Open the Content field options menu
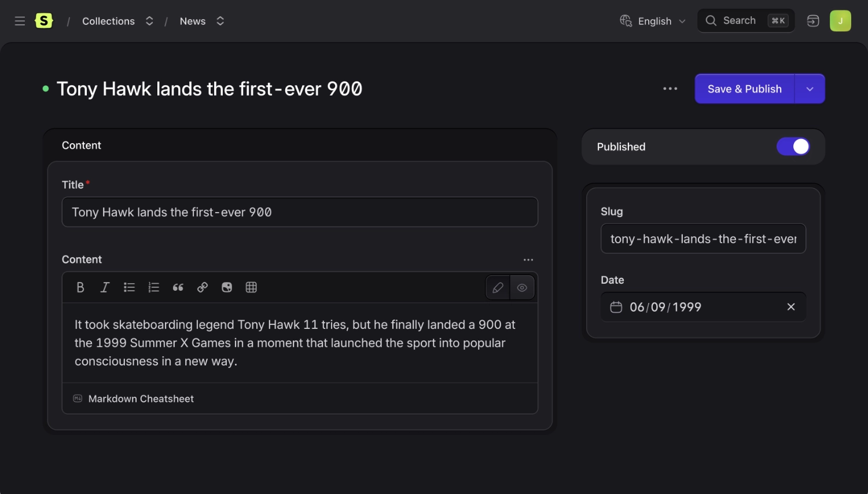The width and height of the screenshot is (868, 494). pyautogui.click(x=528, y=259)
